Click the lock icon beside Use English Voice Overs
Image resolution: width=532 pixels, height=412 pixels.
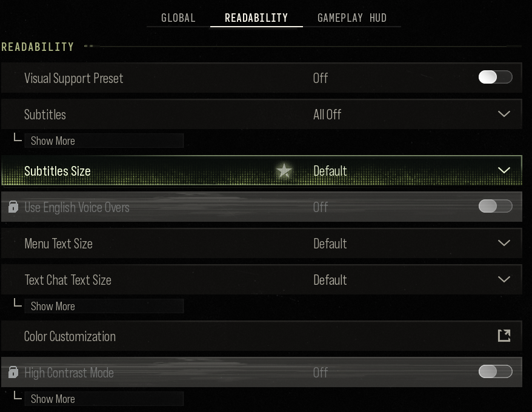click(x=13, y=207)
